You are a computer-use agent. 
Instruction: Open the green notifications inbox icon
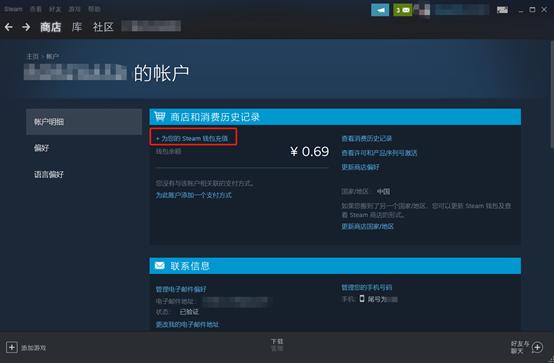[x=402, y=10]
